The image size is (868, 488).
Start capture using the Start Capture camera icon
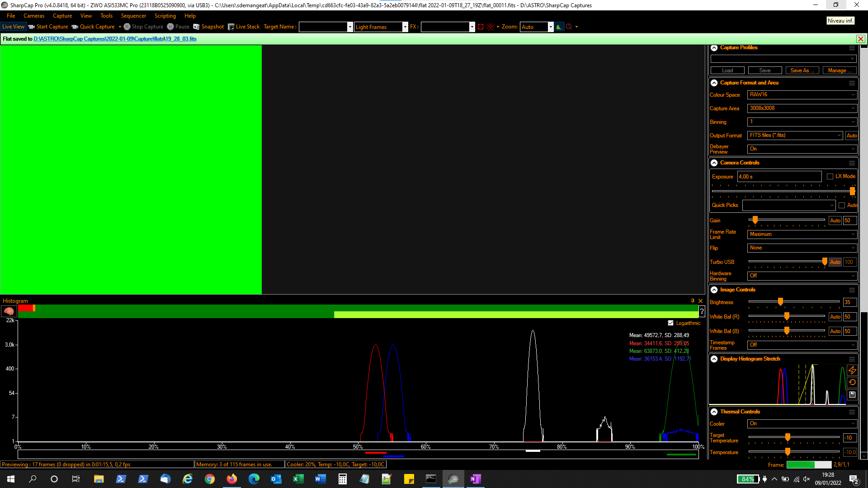[x=32, y=27]
